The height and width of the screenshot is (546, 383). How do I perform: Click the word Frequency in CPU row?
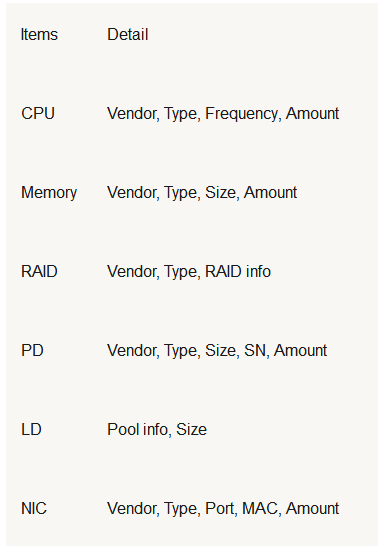pyautogui.click(x=243, y=114)
